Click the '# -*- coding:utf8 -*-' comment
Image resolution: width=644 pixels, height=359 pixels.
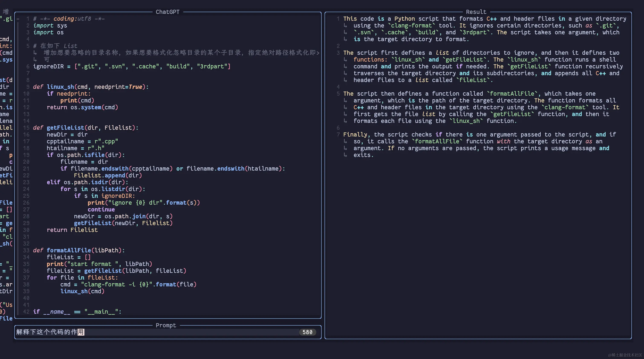pyautogui.click(x=69, y=19)
